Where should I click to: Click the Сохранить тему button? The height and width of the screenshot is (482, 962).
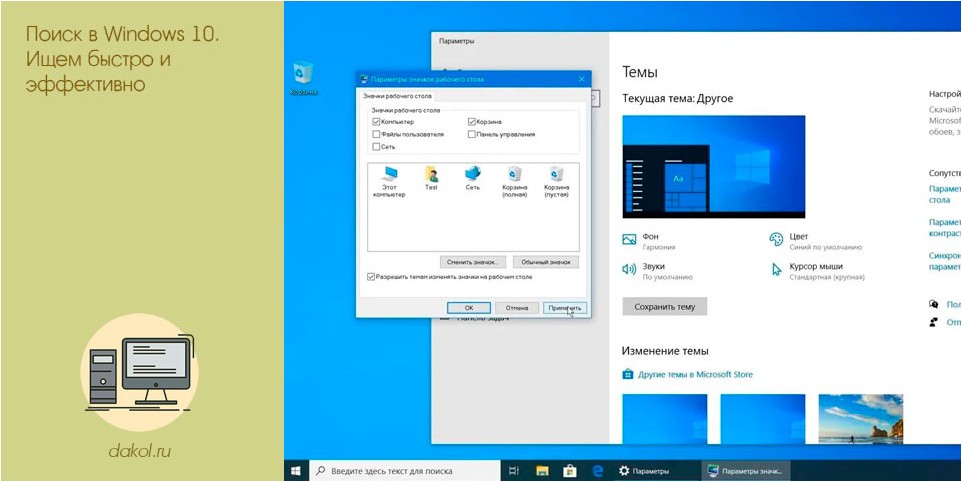(x=664, y=306)
